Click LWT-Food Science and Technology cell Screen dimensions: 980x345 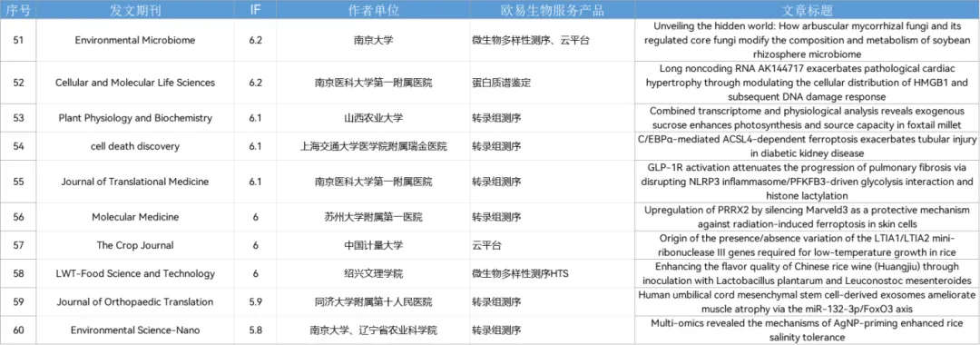[135, 274]
